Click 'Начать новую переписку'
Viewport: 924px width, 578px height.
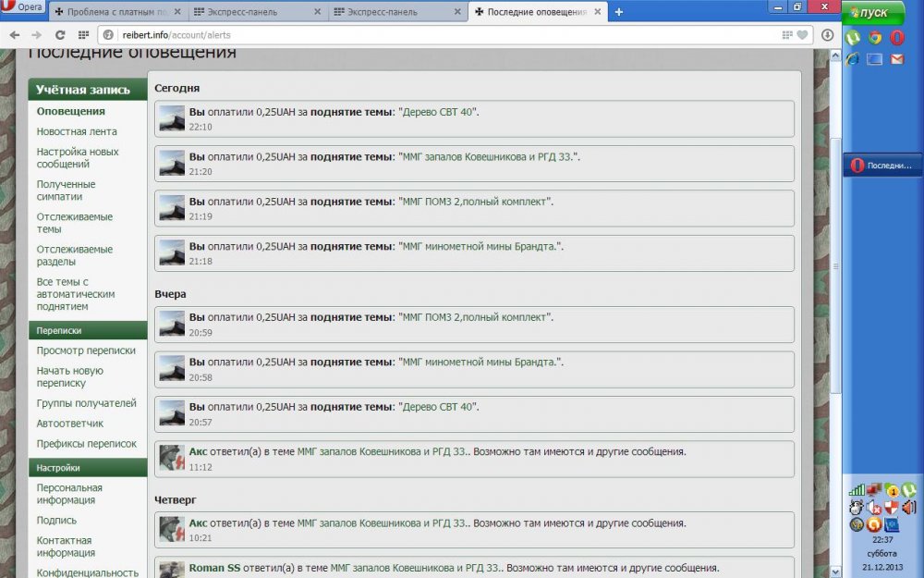coord(69,377)
